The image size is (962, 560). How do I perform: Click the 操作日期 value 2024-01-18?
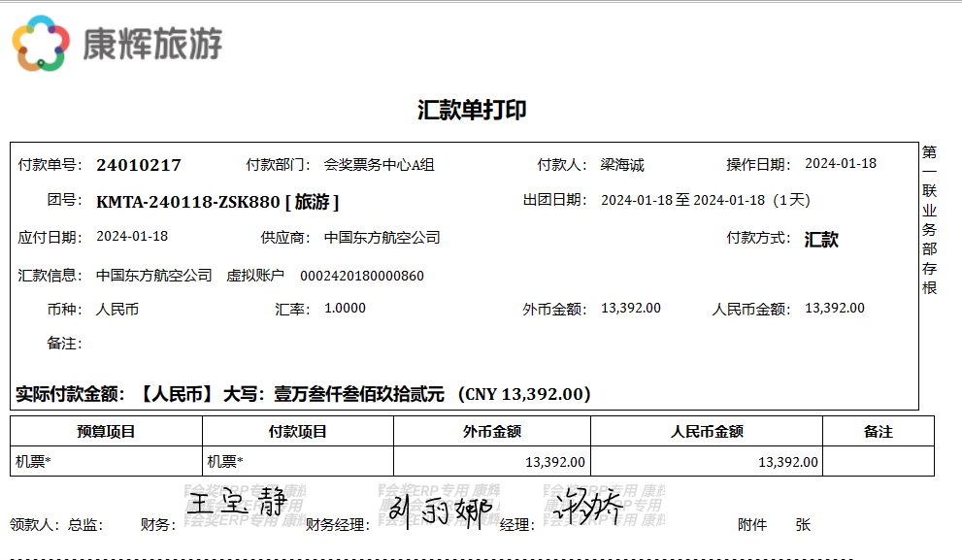[841, 164]
